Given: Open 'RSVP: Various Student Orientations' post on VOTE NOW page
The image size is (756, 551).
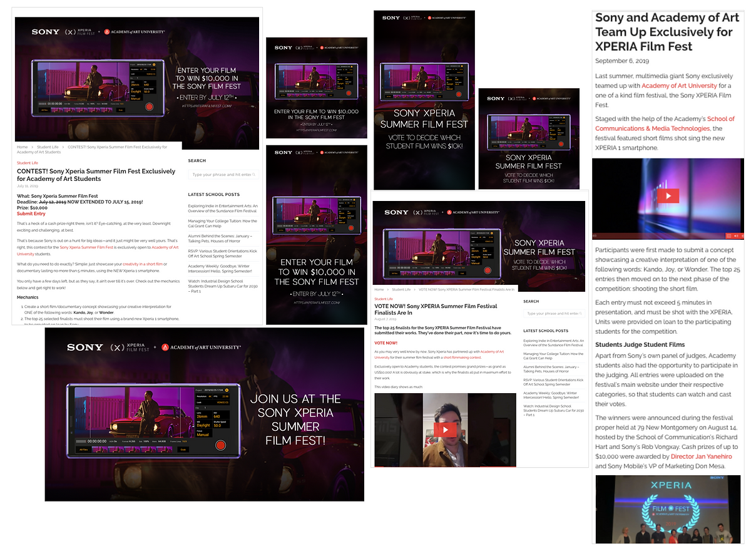Looking at the screenshot, I should pos(554,382).
